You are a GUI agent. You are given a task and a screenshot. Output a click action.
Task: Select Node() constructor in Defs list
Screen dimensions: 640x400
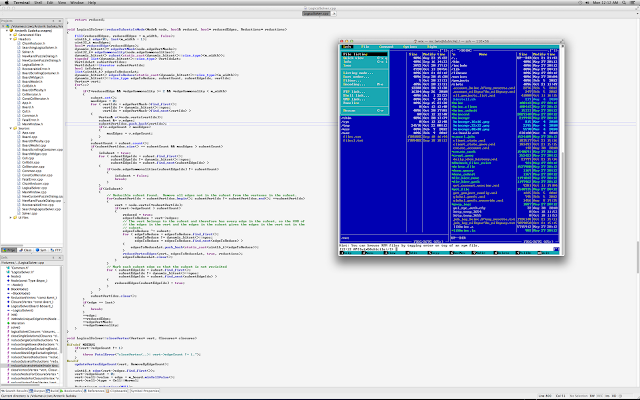16,276
